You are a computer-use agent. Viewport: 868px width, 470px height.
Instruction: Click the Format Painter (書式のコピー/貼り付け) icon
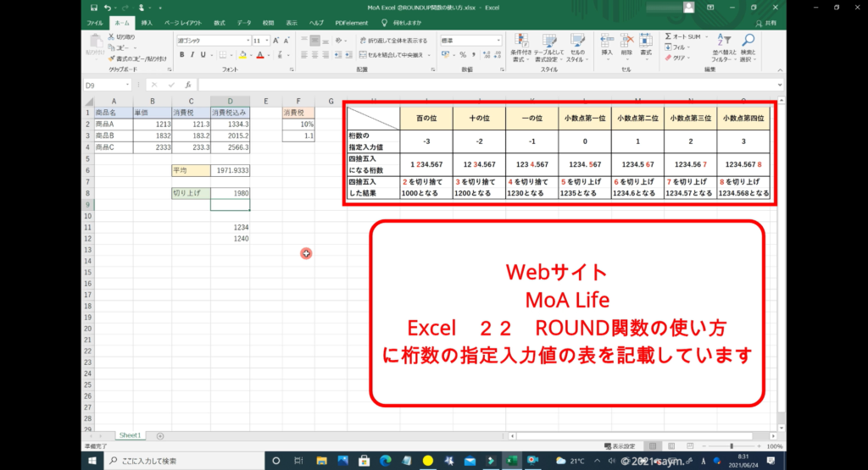pos(112,58)
